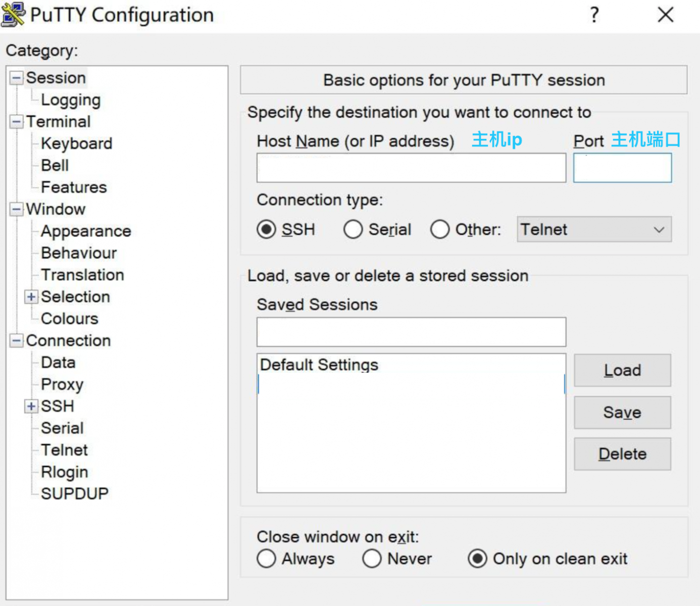Select the Serial connection type radio
The height and width of the screenshot is (606, 700).
(353, 229)
